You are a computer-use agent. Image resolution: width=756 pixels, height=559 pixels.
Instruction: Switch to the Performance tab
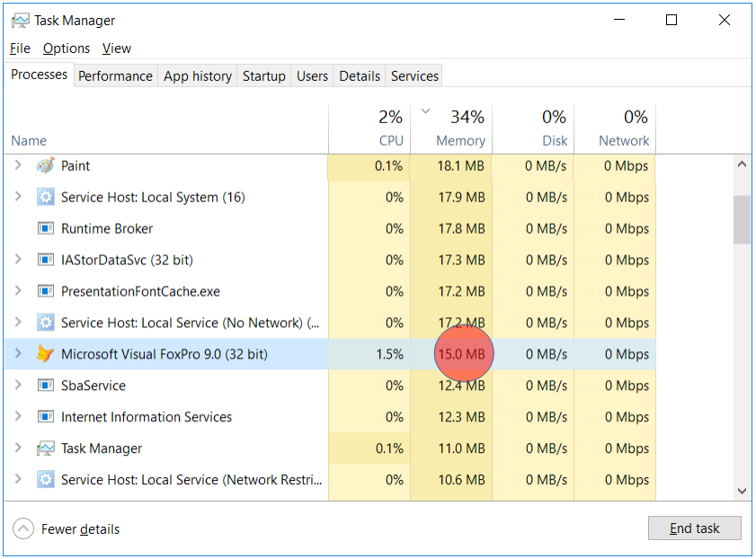coord(115,76)
